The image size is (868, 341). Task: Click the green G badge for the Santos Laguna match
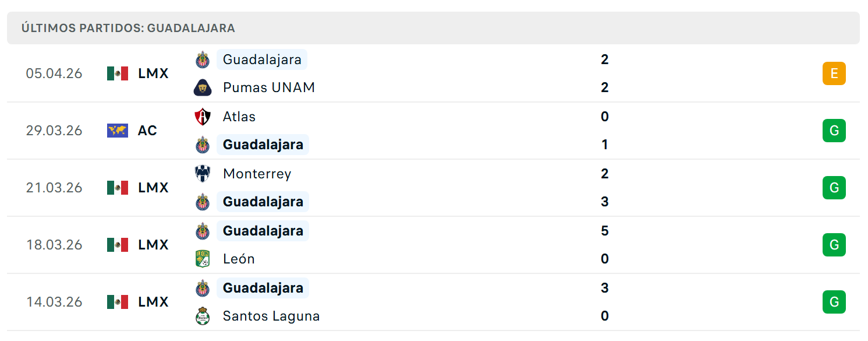(834, 302)
